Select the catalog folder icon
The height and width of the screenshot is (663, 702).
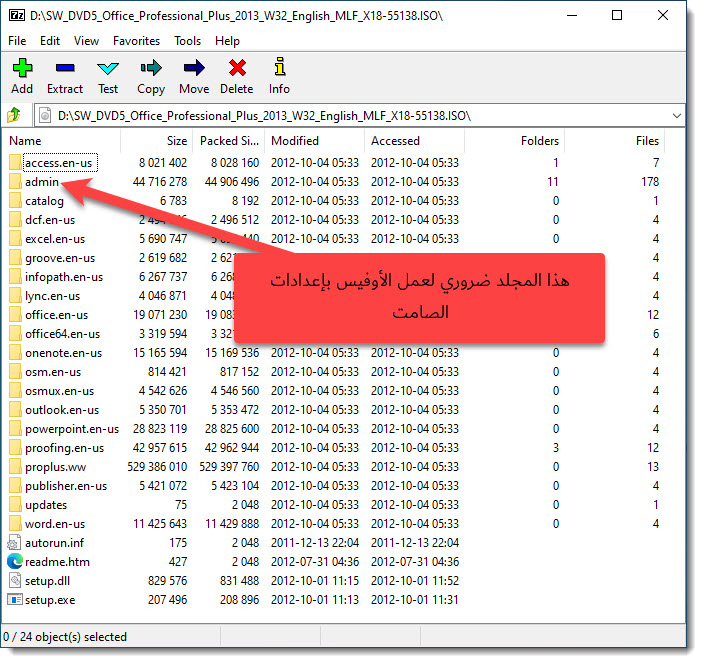tap(15, 201)
